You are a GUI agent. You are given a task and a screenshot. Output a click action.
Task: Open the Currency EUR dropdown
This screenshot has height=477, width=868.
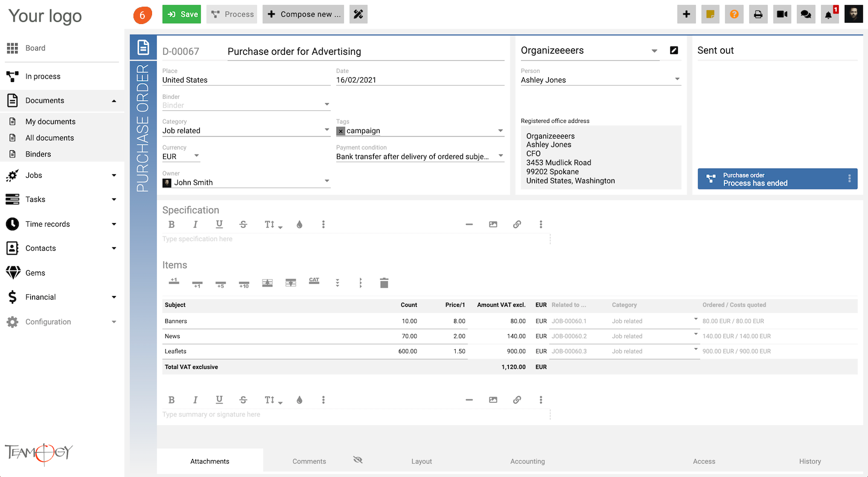181,156
